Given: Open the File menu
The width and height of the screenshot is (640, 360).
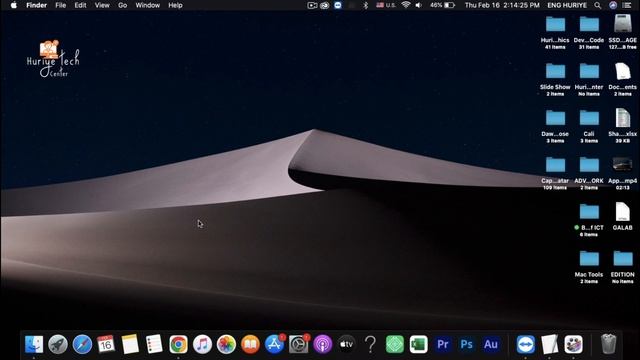Looking at the screenshot, I should coord(60,5).
